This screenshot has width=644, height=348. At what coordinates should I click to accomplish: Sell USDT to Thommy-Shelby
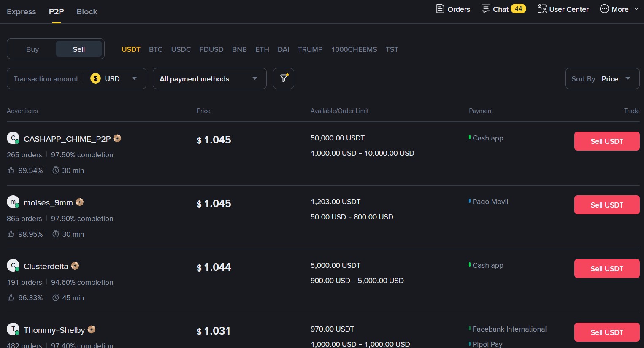[607, 332]
